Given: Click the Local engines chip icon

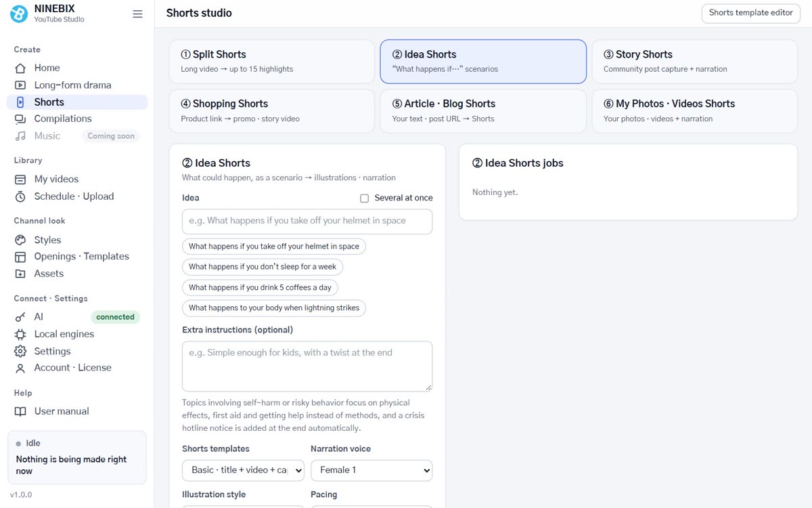Looking at the screenshot, I should tap(20, 334).
